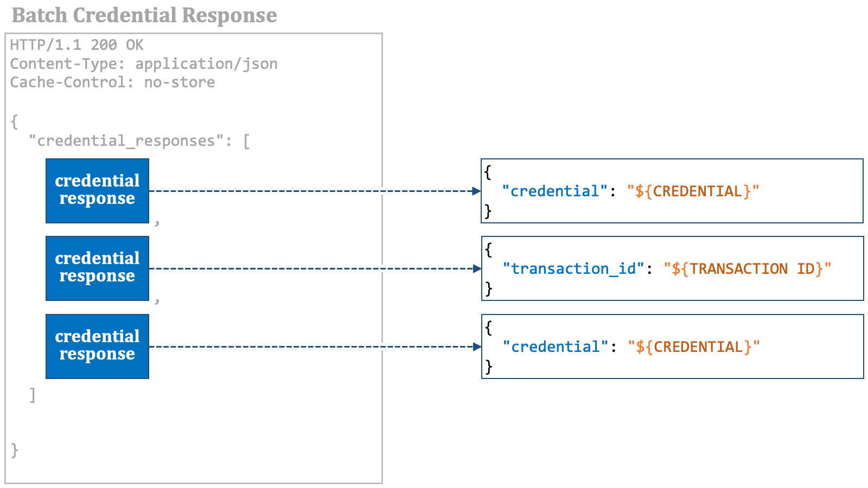Click the transaction_id key in middle box
The image size is (868, 488).
(x=573, y=269)
